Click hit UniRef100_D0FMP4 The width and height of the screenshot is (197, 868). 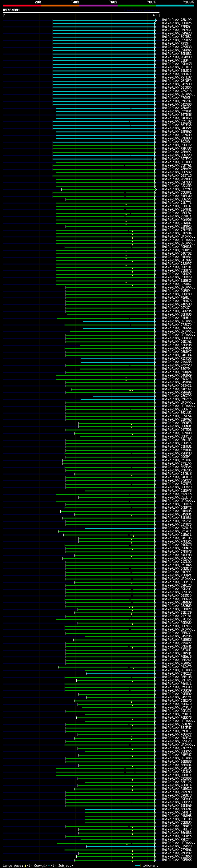[x=177, y=291]
